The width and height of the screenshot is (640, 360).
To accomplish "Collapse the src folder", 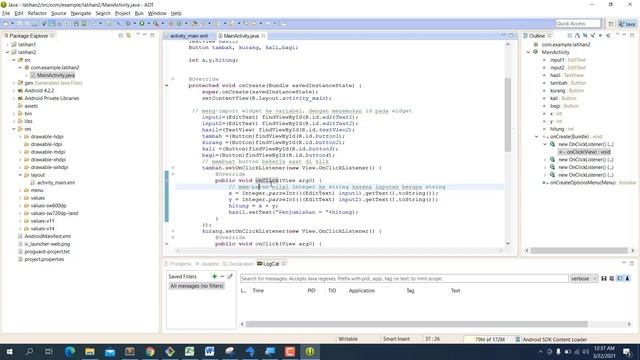I will point(14,60).
